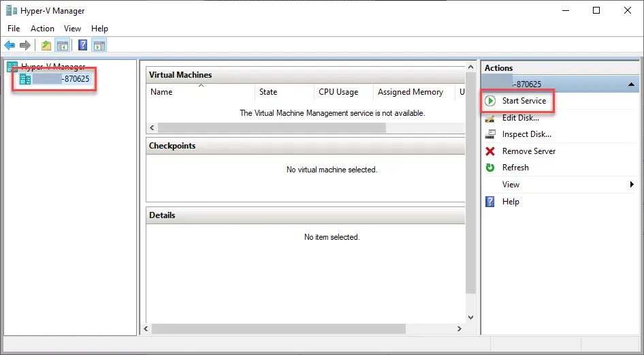
Task: Click the Details panel header
Action: click(306, 215)
